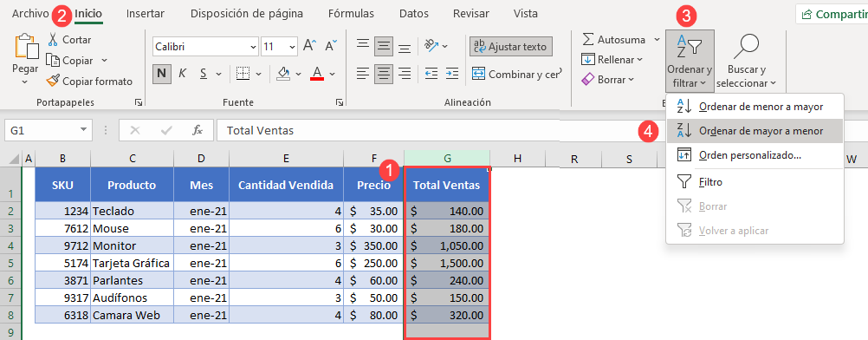Screen dimensions: 868x340
Task: Click Copiar formato paintbrush
Action: coord(53,81)
